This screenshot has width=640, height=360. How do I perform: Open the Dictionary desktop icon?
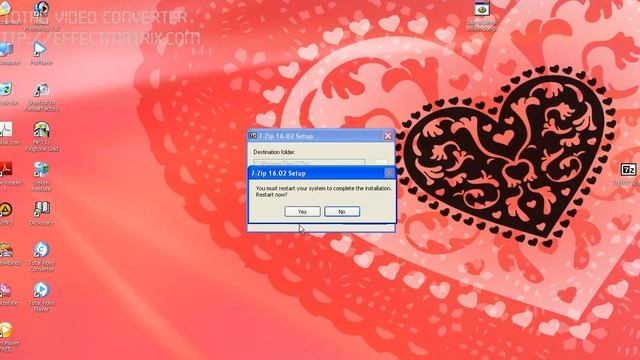coord(41,213)
